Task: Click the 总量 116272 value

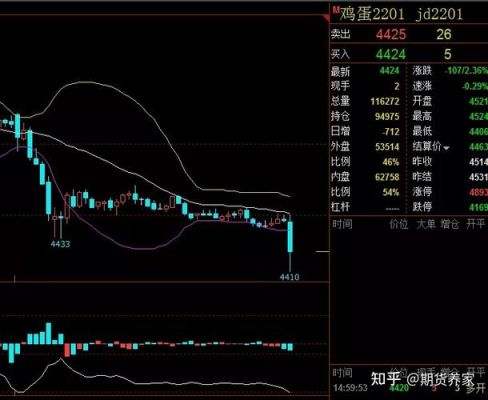Action: 385,101
